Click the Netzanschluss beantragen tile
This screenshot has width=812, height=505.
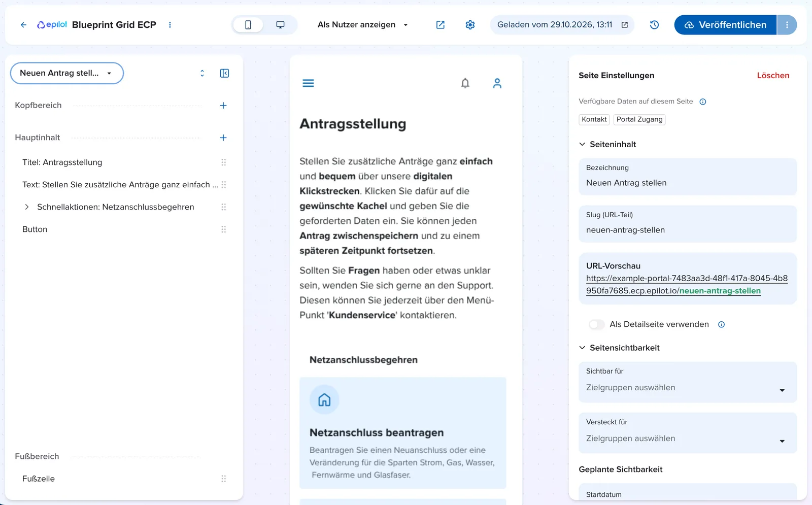403,433
